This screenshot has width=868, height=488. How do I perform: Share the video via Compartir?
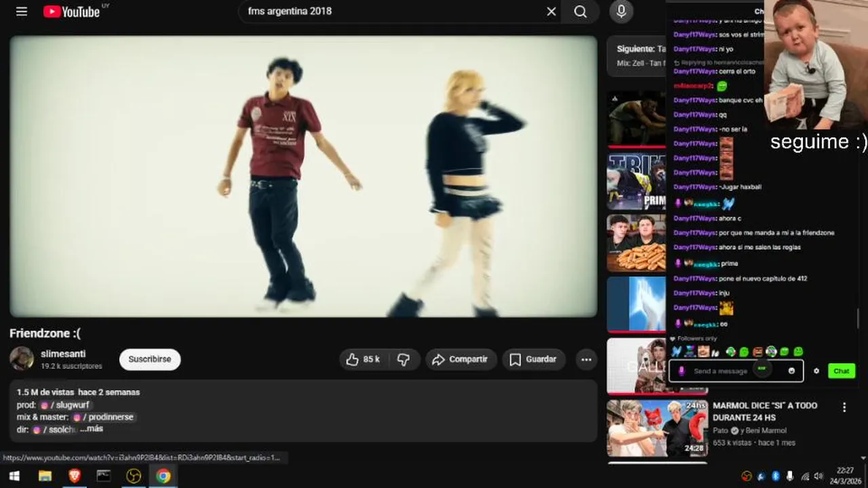pyautogui.click(x=461, y=359)
